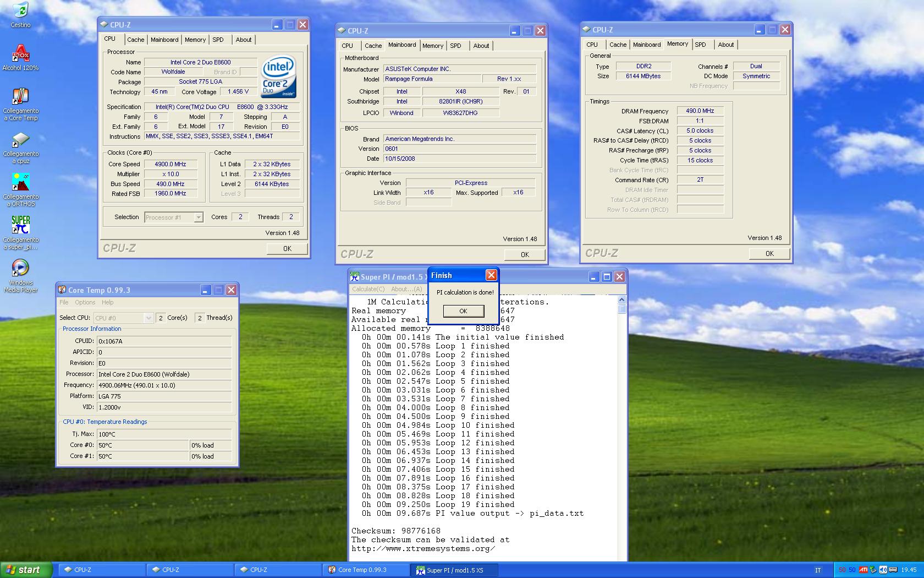The image size is (924, 578).
Task: Click OK in the Memory CPU-Z window
Action: [x=769, y=253]
